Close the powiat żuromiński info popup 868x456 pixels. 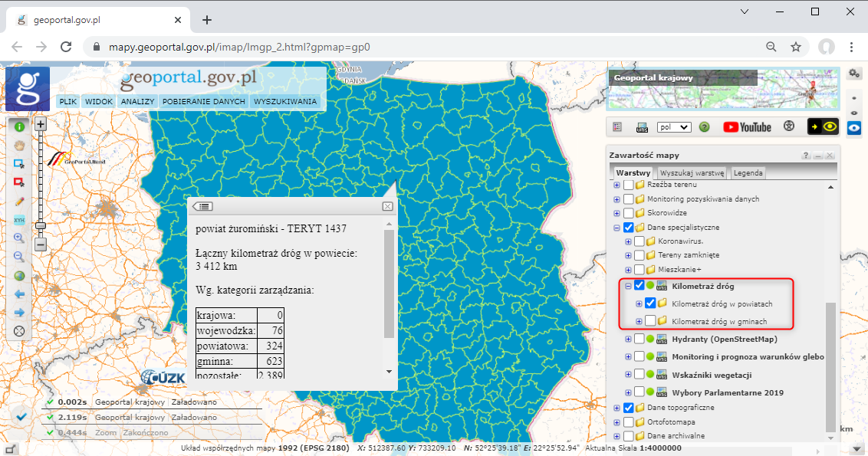[x=387, y=206]
